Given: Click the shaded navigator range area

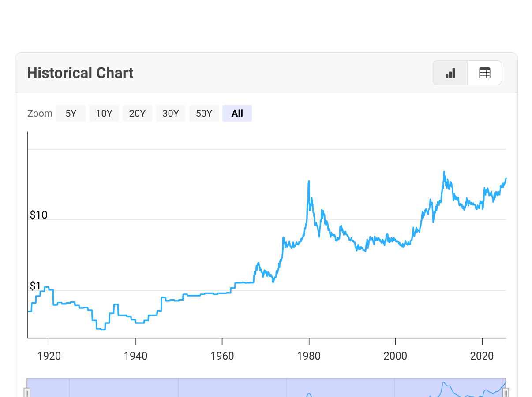Looking at the screenshot, I should (x=266, y=388).
